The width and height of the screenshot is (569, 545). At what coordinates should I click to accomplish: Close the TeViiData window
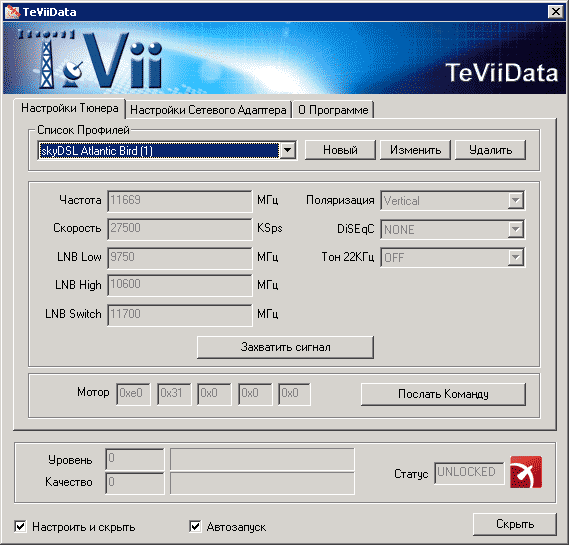(556, 12)
